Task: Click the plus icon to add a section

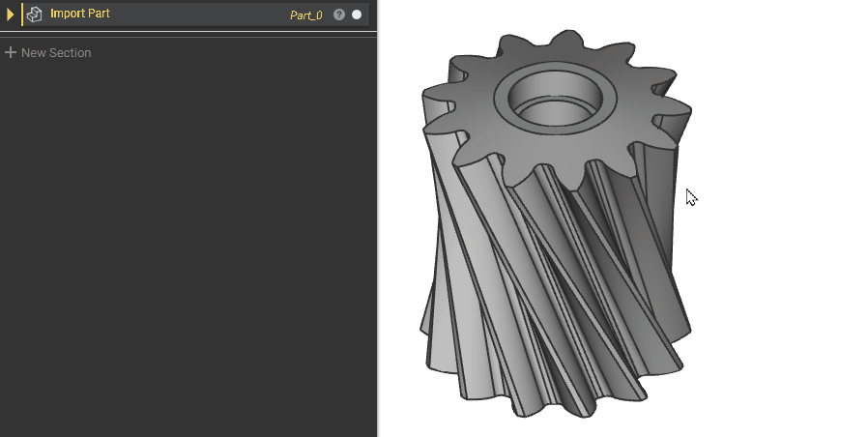Action: click(10, 52)
